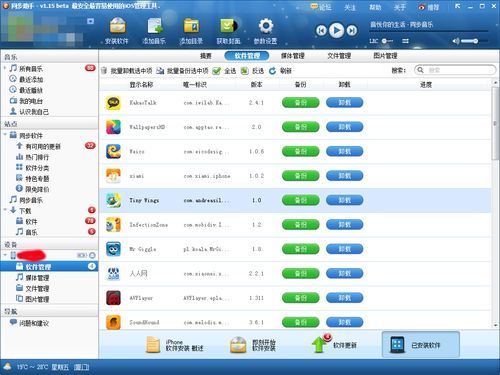Select the Tiny Wings row name
Screen dimensions: 500x375
coord(144,200)
